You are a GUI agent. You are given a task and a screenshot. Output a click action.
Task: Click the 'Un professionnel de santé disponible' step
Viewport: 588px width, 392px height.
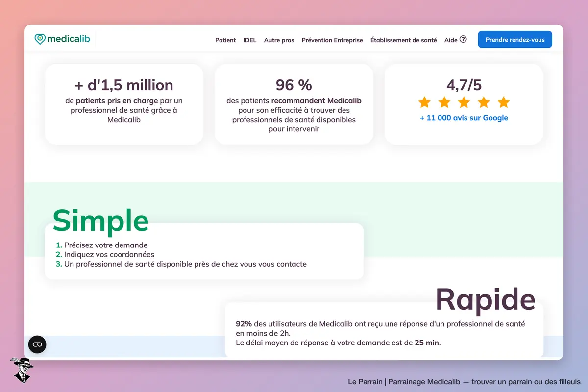[x=185, y=264]
